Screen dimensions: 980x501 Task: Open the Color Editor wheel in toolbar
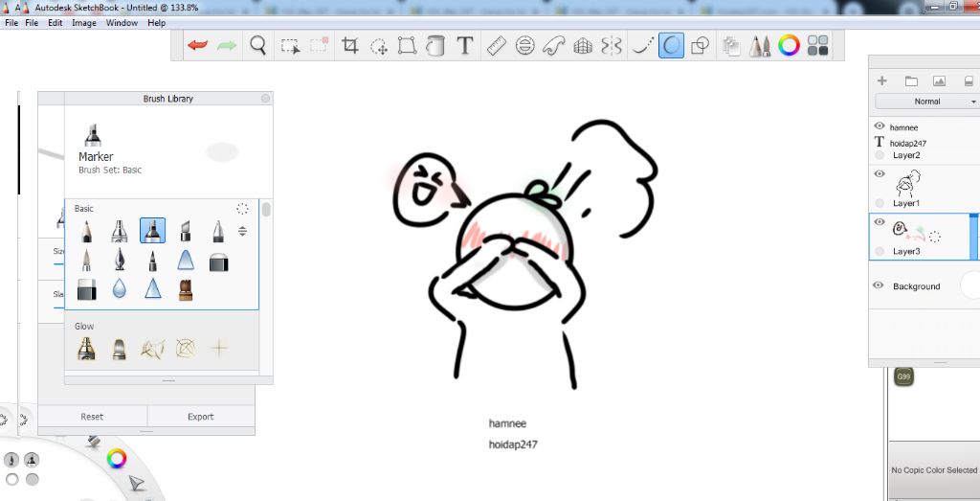(x=789, y=46)
